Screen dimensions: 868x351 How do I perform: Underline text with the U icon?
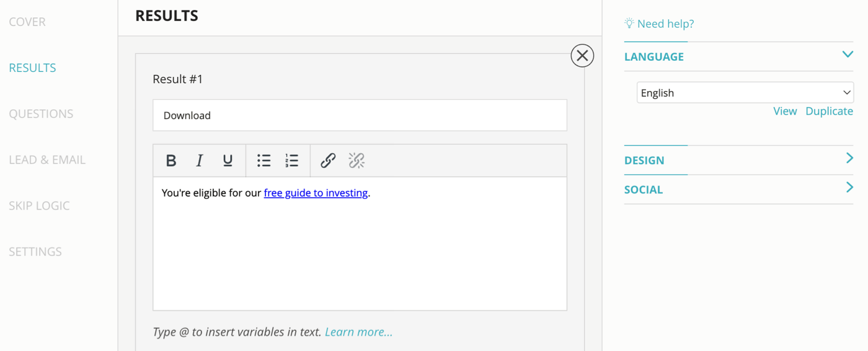click(x=228, y=161)
